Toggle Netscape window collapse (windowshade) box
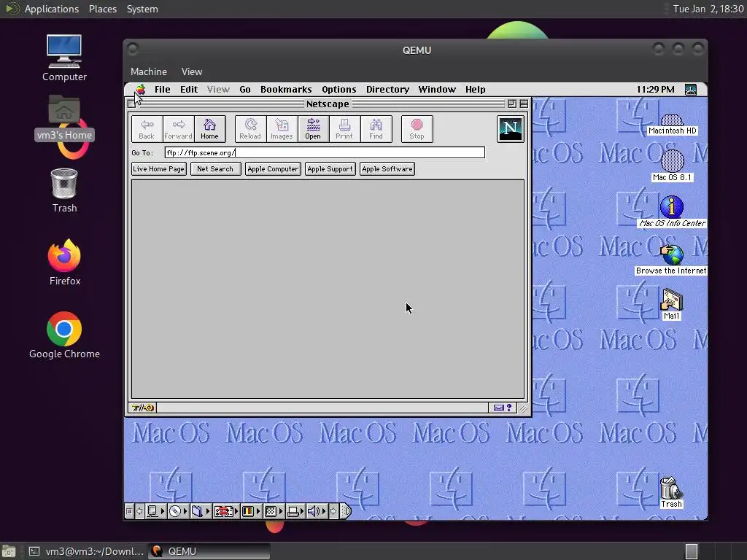This screenshot has height=560, width=747. (x=524, y=104)
